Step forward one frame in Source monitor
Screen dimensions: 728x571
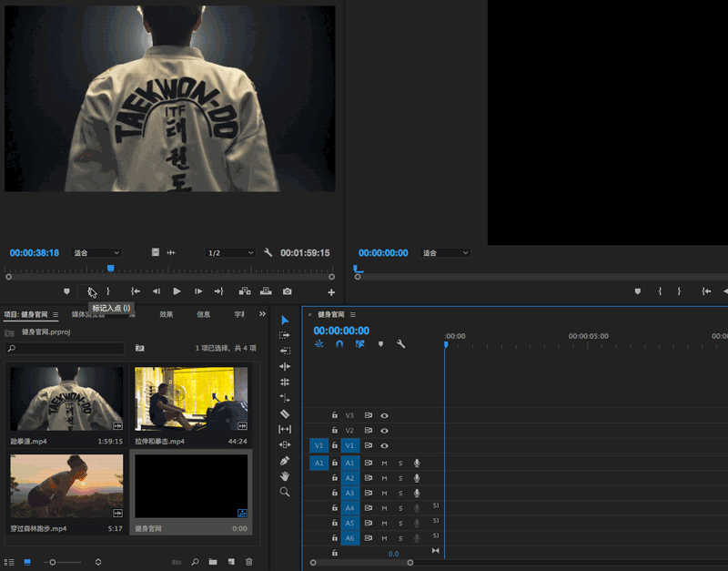tap(198, 291)
